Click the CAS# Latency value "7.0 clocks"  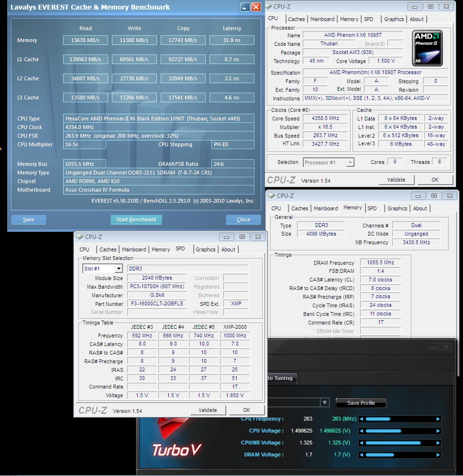point(380,280)
